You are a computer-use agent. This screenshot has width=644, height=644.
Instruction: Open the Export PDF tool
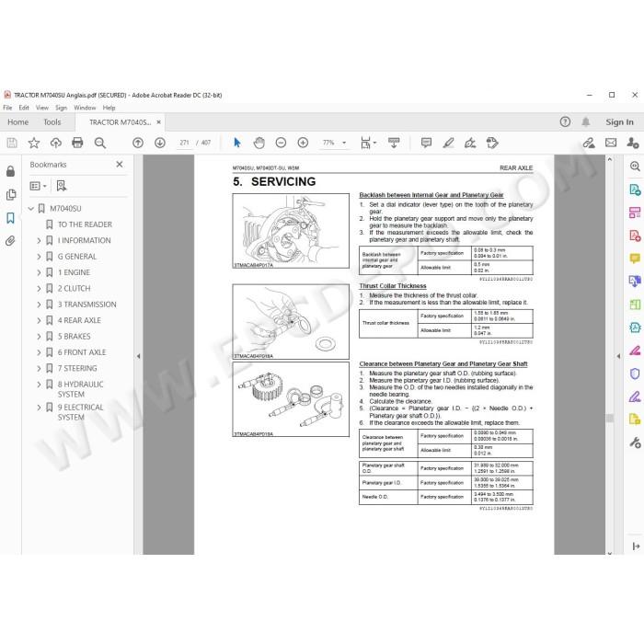point(635,190)
